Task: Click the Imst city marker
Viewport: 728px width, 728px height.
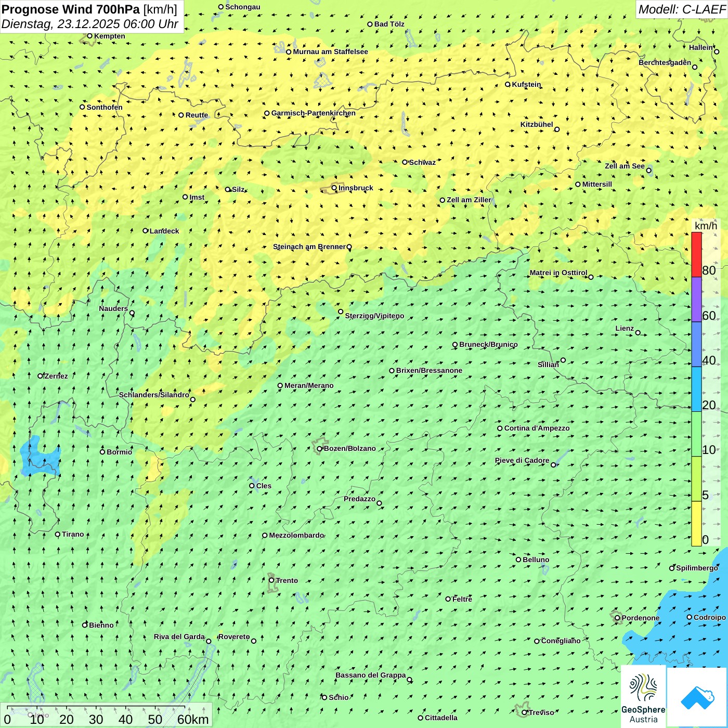Action: (185, 197)
